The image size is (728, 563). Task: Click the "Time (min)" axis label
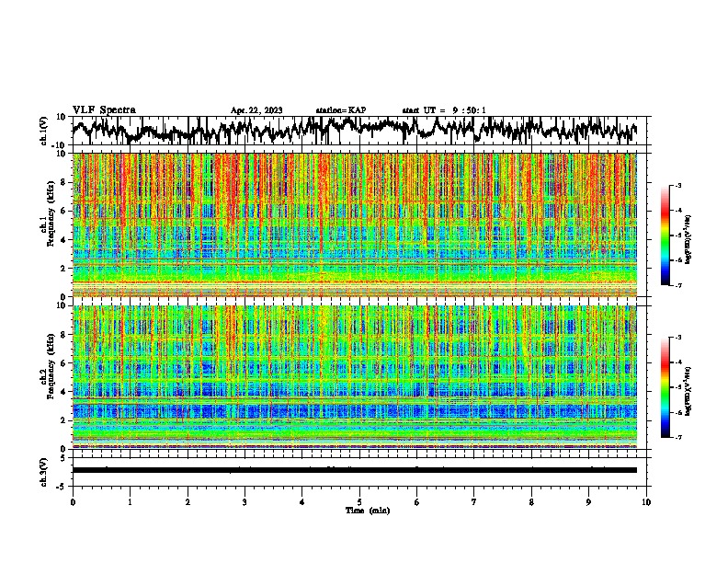point(368,511)
